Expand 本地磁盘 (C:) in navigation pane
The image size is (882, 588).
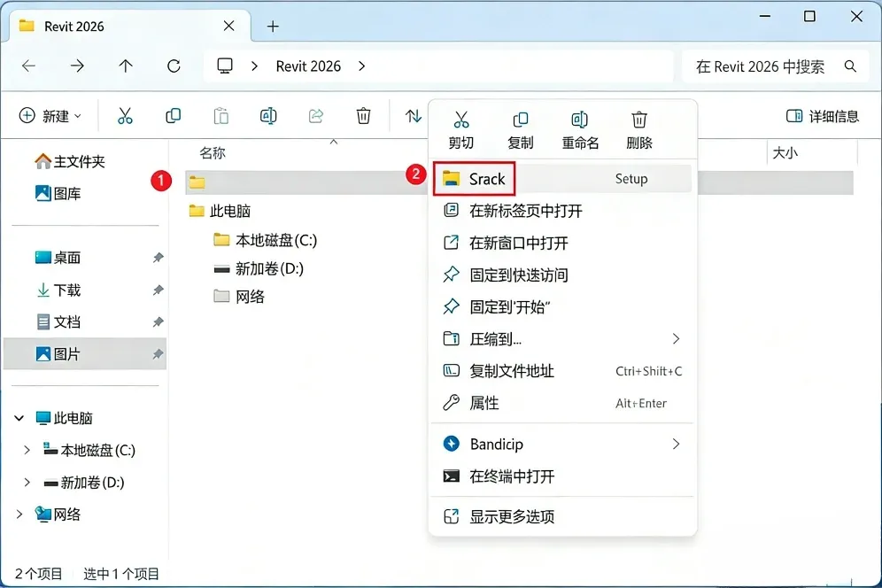click(x=27, y=450)
